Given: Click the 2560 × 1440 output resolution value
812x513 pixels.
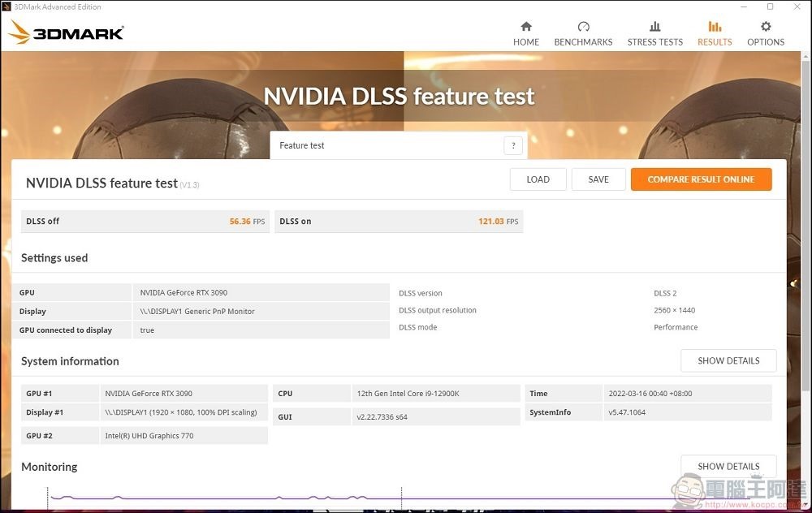Looking at the screenshot, I should (674, 310).
